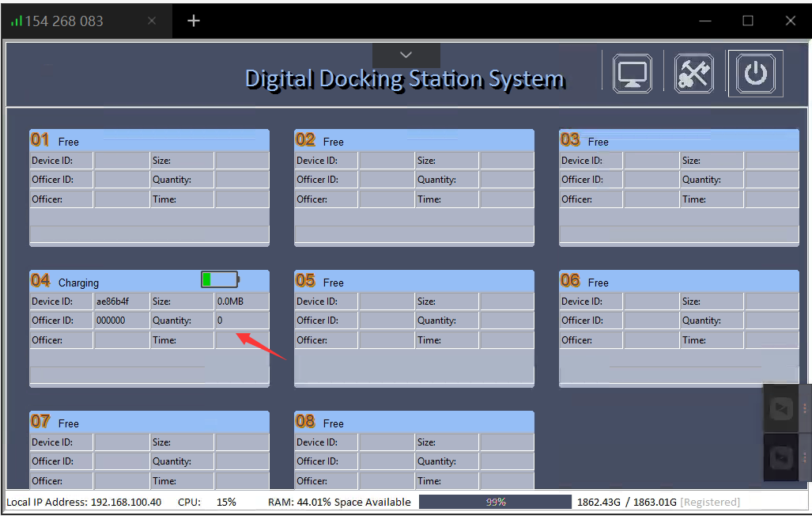This screenshot has height=516, width=812.
Task: Click the three-dot handle beside upper floating icon
Action: (805, 408)
